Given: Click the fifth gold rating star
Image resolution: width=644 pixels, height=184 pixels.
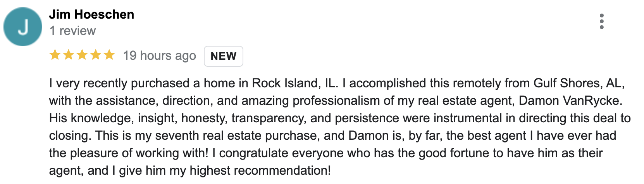Looking at the screenshot, I should [x=109, y=55].
